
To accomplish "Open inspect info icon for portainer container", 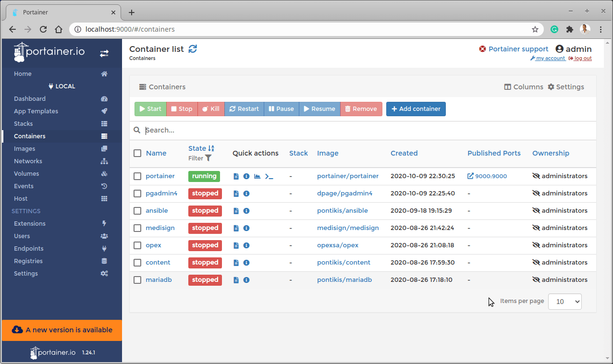I will [x=246, y=176].
